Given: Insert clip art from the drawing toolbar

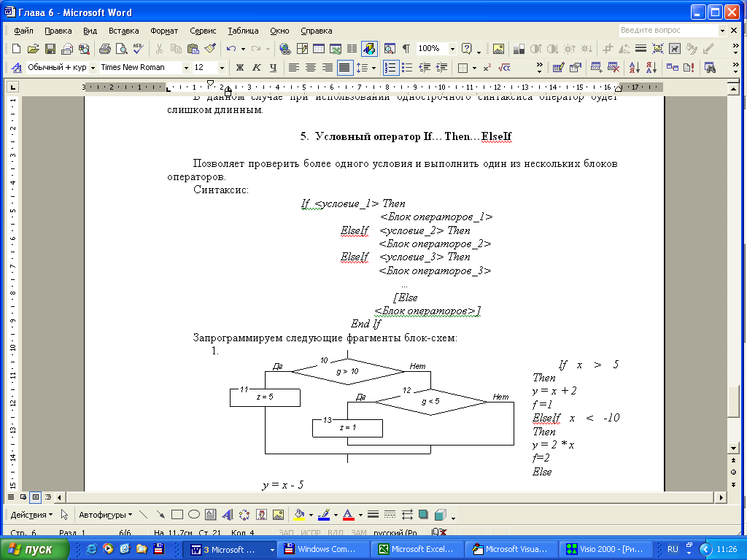Looking at the screenshot, I should coord(261,515).
